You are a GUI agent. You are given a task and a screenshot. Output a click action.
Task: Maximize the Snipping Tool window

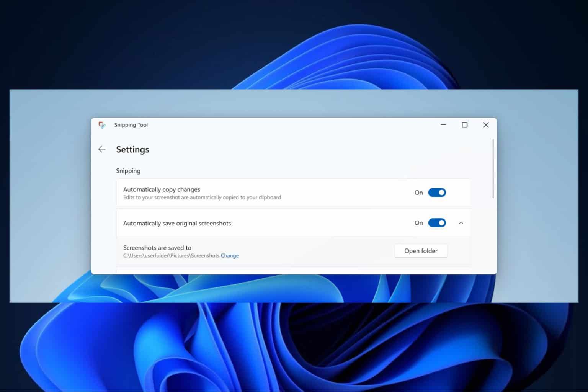point(465,125)
